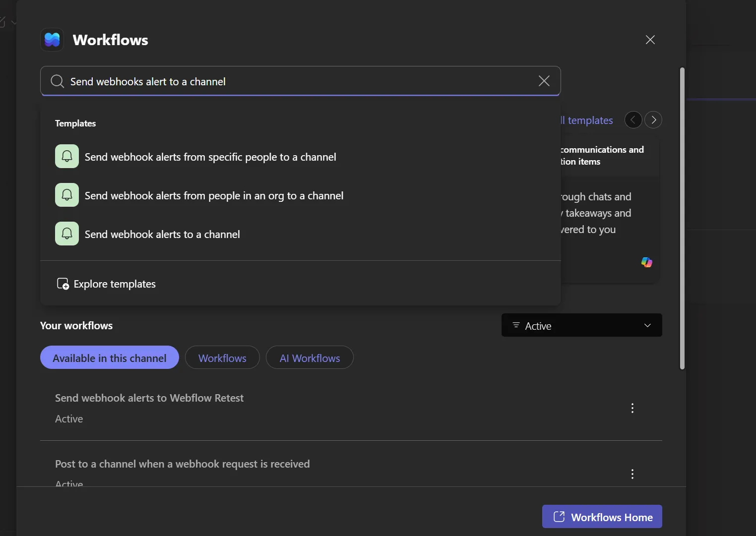This screenshot has width=756, height=536.
Task: Clear the search text with the X icon
Action: (x=544, y=81)
